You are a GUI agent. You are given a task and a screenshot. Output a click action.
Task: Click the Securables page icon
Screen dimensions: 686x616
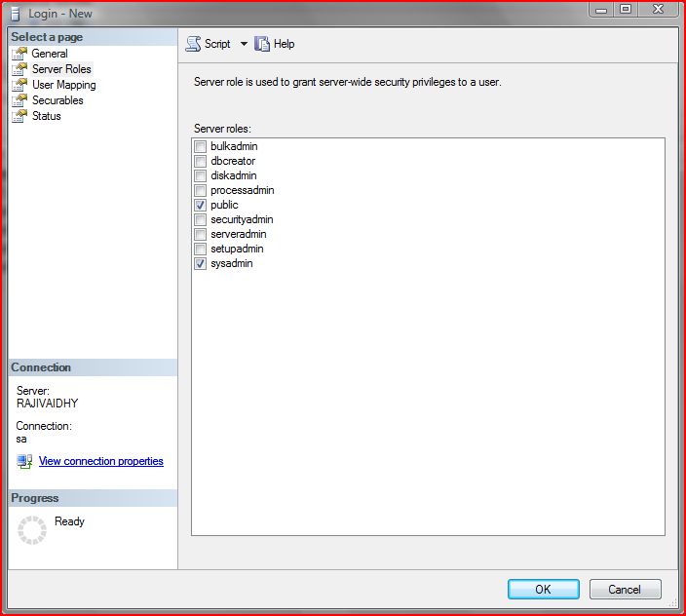(x=19, y=100)
